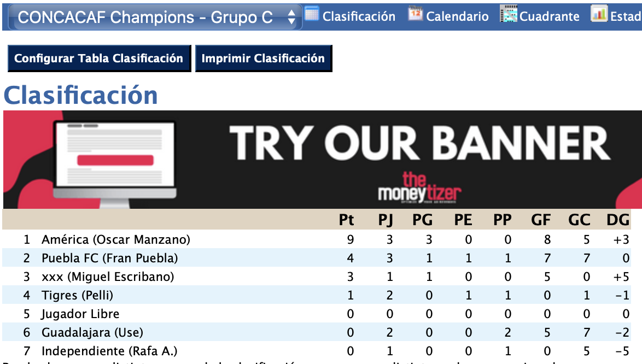Open the Clasificación menu link
This screenshot has height=364, width=642.
click(359, 16)
